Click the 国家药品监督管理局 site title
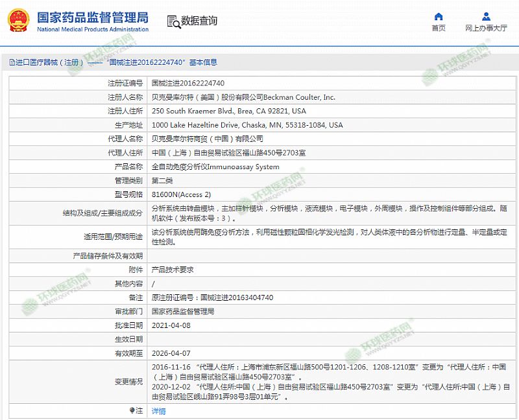Image resolution: width=519 pixels, height=420 pixels. pos(93,17)
